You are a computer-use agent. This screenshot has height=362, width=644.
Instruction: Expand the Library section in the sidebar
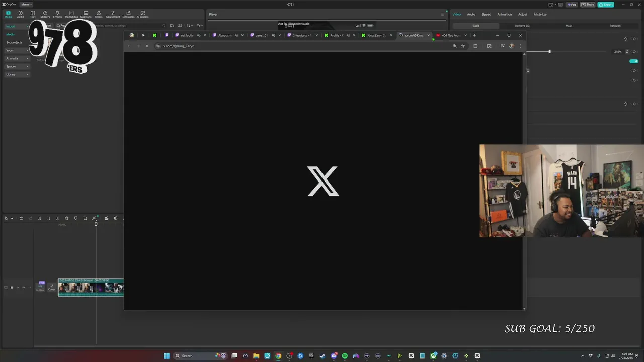click(17, 74)
